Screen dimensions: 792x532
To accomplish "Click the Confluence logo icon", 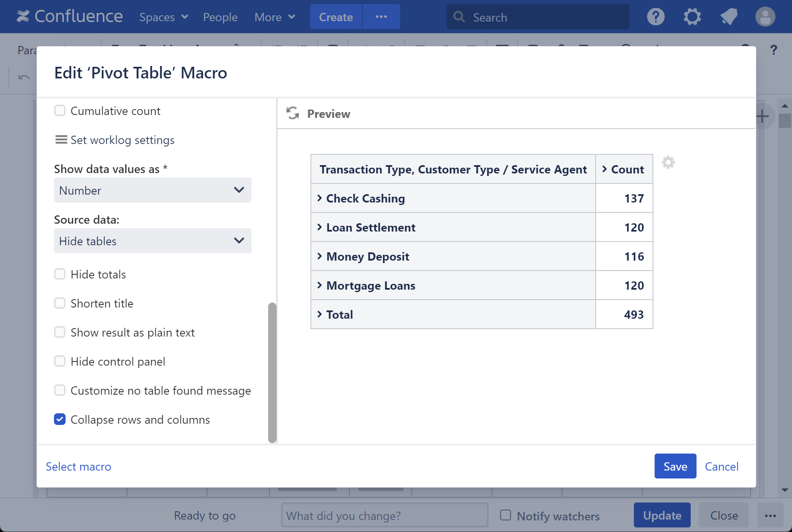I will point(23,17).
